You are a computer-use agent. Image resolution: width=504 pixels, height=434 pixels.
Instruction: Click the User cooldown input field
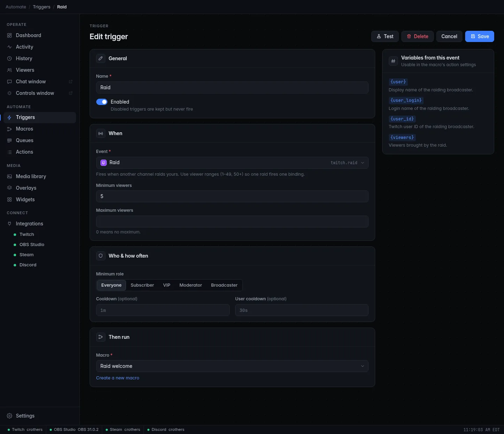(x=302, y=310)
